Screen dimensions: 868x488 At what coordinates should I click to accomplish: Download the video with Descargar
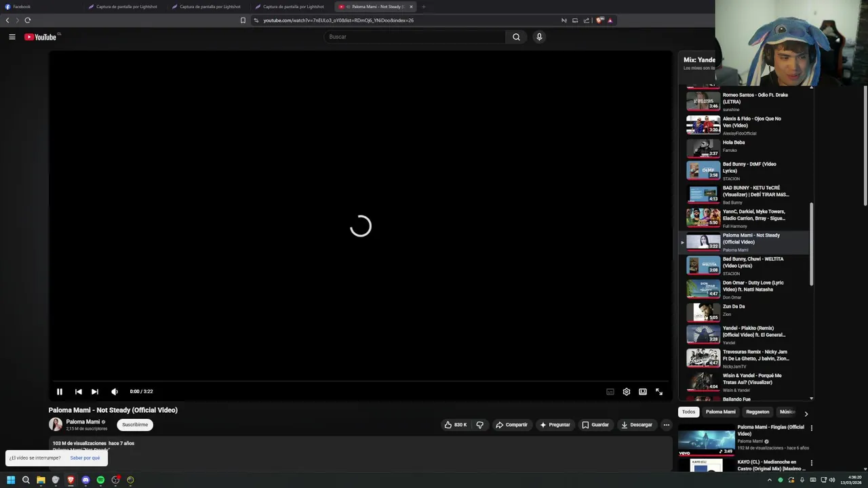click(x=637, y=425)
